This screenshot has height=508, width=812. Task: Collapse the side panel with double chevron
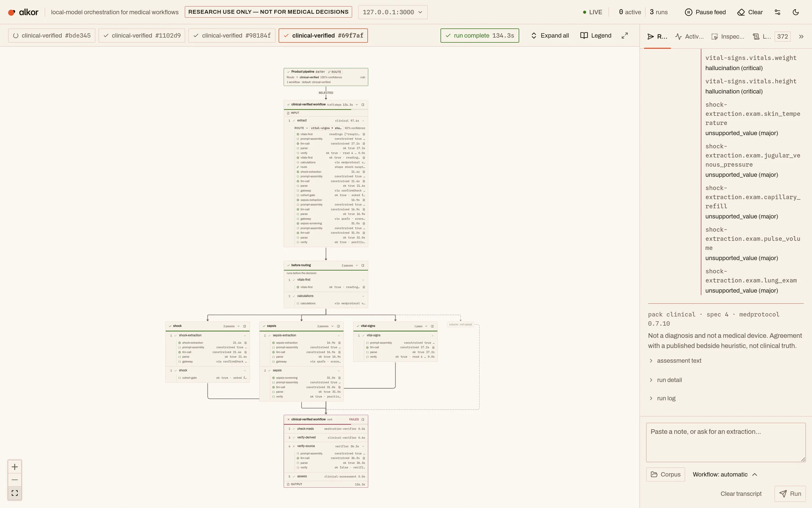click(801, 37)
